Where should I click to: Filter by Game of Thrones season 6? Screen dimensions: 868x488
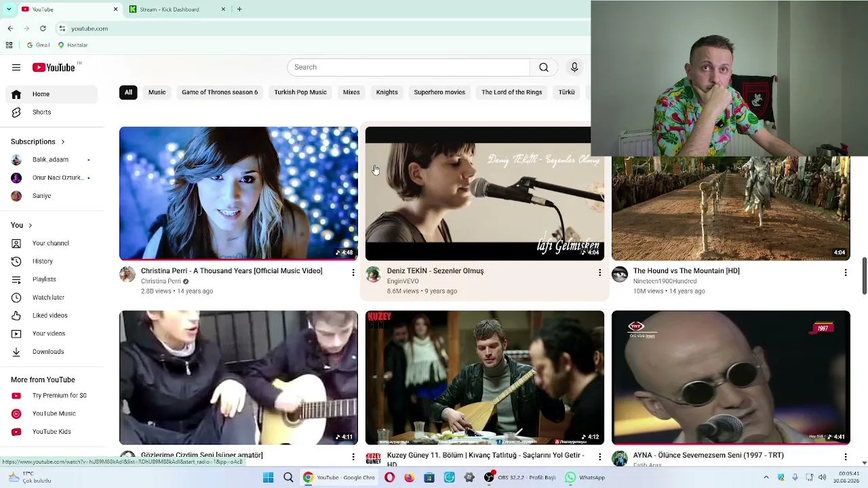[220, 92]
